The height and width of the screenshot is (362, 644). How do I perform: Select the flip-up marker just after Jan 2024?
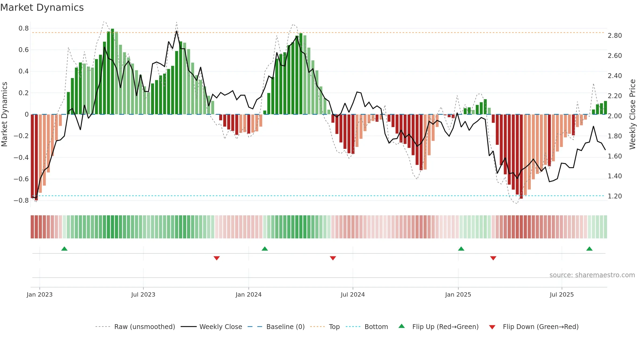click(265, 249)
